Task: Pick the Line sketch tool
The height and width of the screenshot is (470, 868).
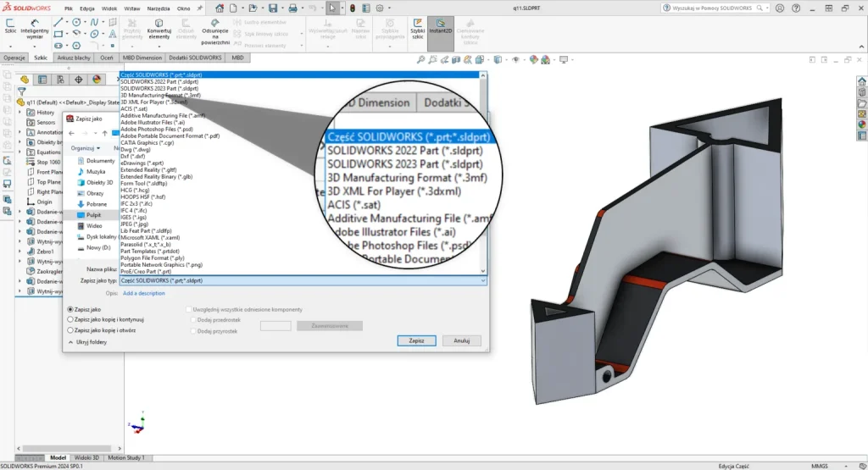Action: [58, 22]
